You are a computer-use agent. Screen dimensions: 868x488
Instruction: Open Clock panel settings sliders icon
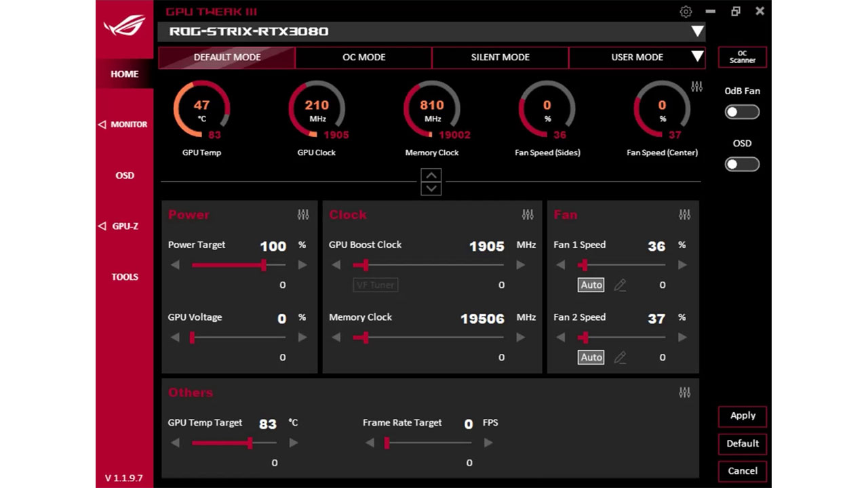[x=528, y=215]
